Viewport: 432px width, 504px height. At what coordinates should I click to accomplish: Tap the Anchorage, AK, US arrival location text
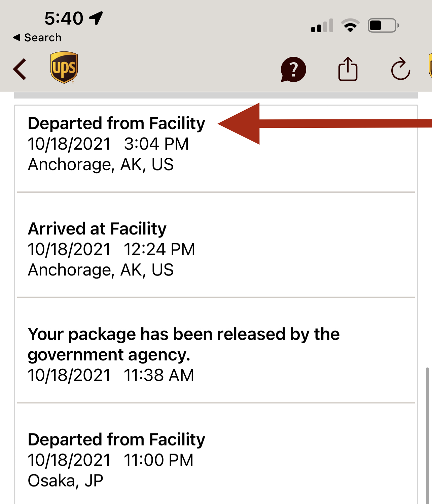(x=101, y=270)
